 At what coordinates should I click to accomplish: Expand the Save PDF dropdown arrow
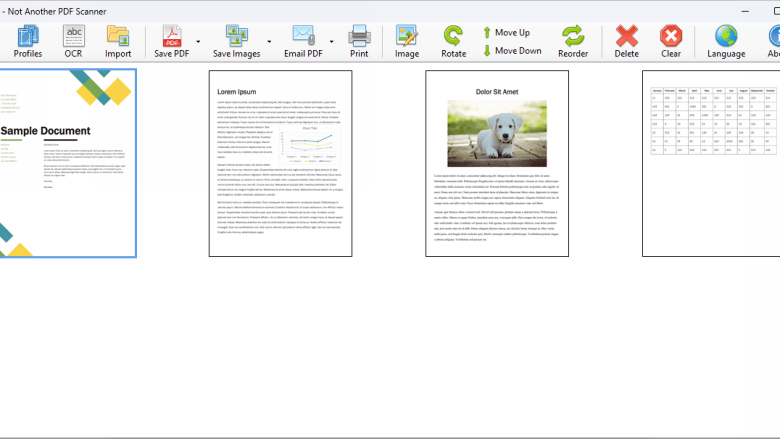point(198,42)
